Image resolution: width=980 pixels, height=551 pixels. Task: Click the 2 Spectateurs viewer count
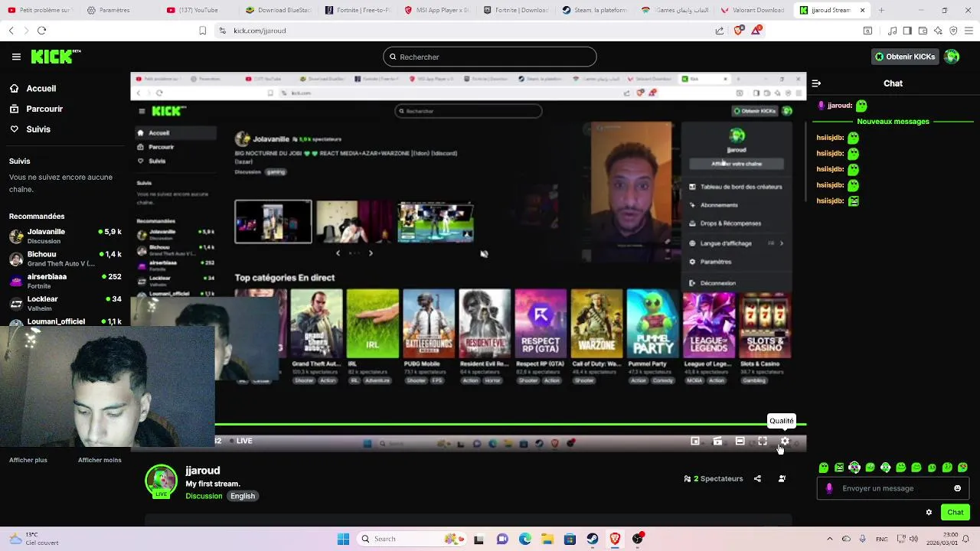(714, 479)
